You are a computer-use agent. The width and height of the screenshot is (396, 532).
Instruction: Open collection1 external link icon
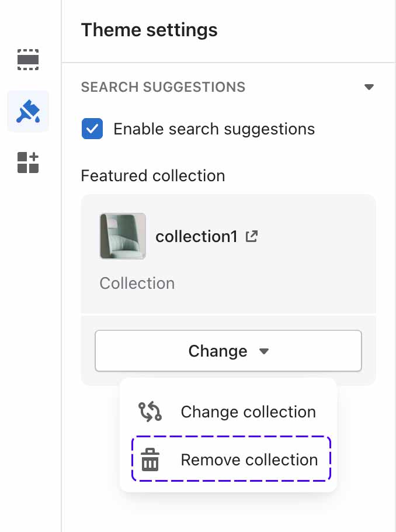[x=252, y=237]
